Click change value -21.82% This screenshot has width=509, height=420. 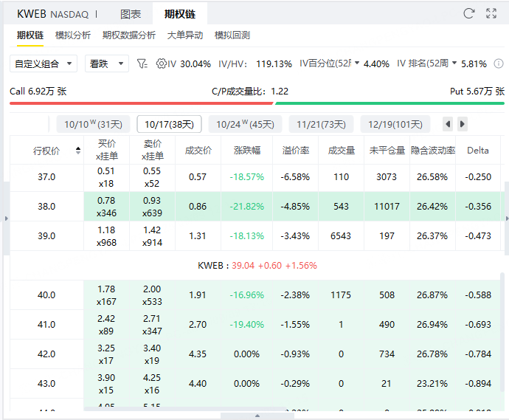(x=246, y=207)
